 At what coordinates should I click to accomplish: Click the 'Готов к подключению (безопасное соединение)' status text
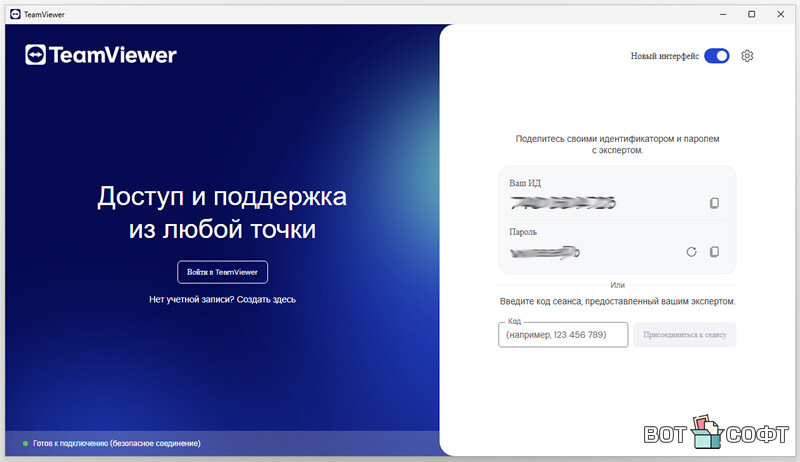coord(117,443)
